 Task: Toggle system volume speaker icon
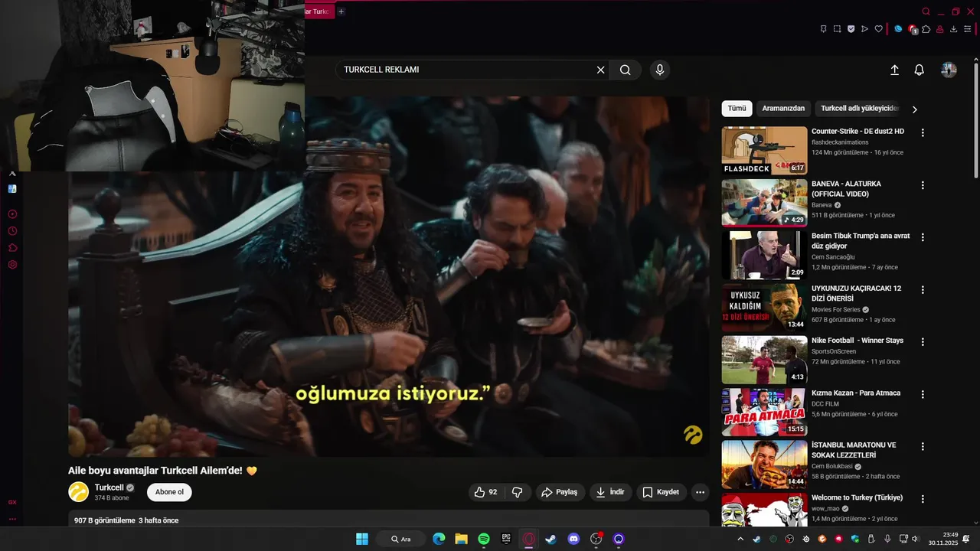[914, 539]
